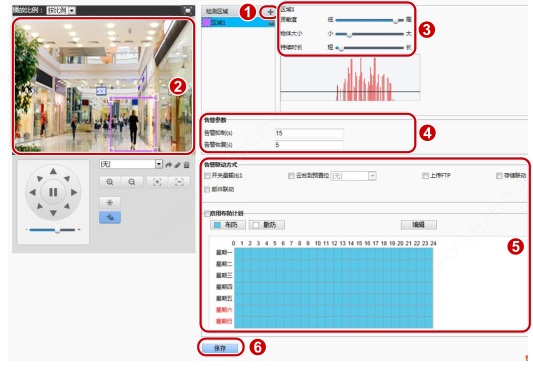Click the trash icon to delete preset
The width and height of the screenshot is (533, 378).
click(186, 165)
